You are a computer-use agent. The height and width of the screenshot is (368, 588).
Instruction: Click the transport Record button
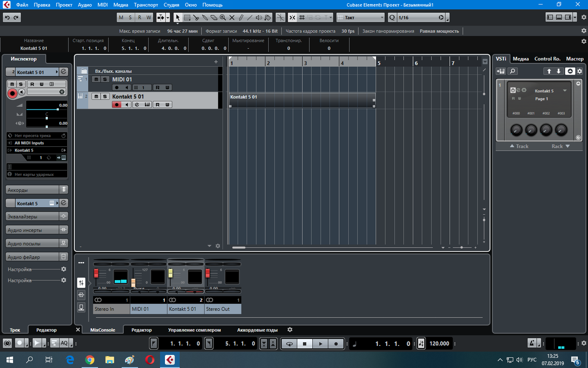[336, 344]
